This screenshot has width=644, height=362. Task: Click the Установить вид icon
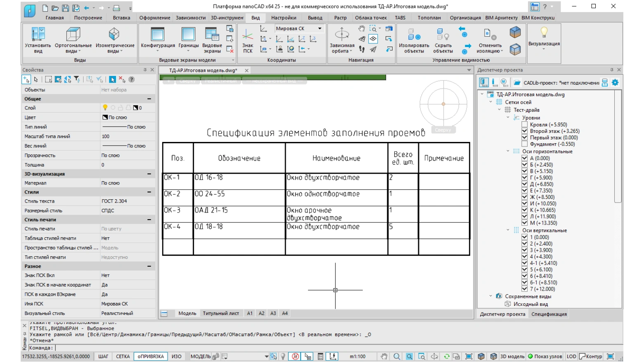click(x=38, y=34)
